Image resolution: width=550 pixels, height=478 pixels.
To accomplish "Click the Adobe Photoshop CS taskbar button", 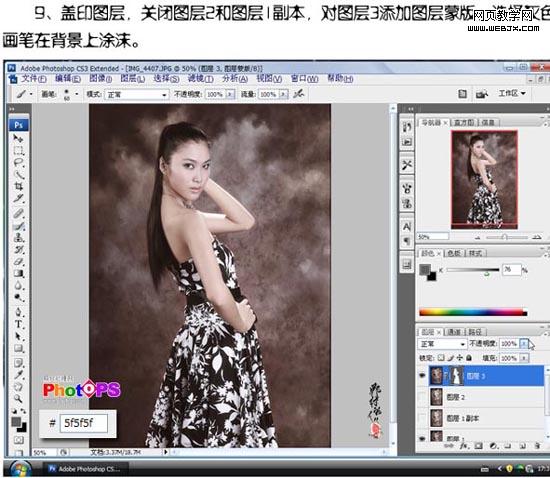I will [x=85, y=469].
